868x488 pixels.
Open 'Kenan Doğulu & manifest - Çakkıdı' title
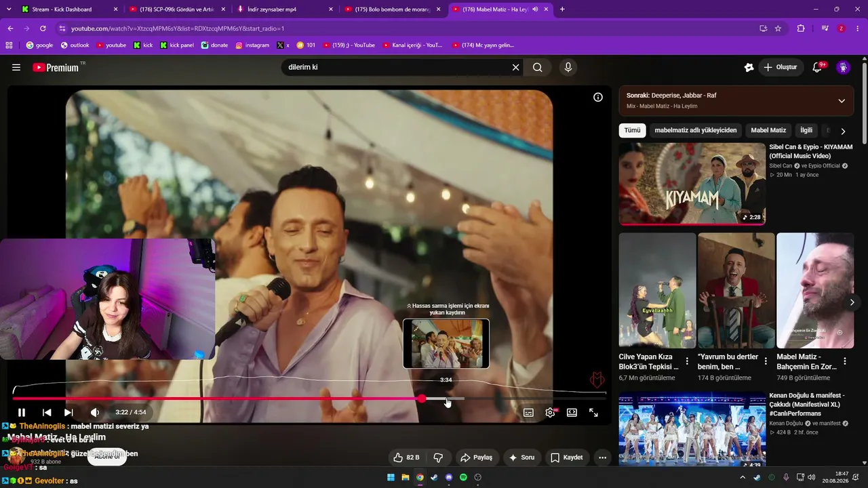(x=807, y=404)
